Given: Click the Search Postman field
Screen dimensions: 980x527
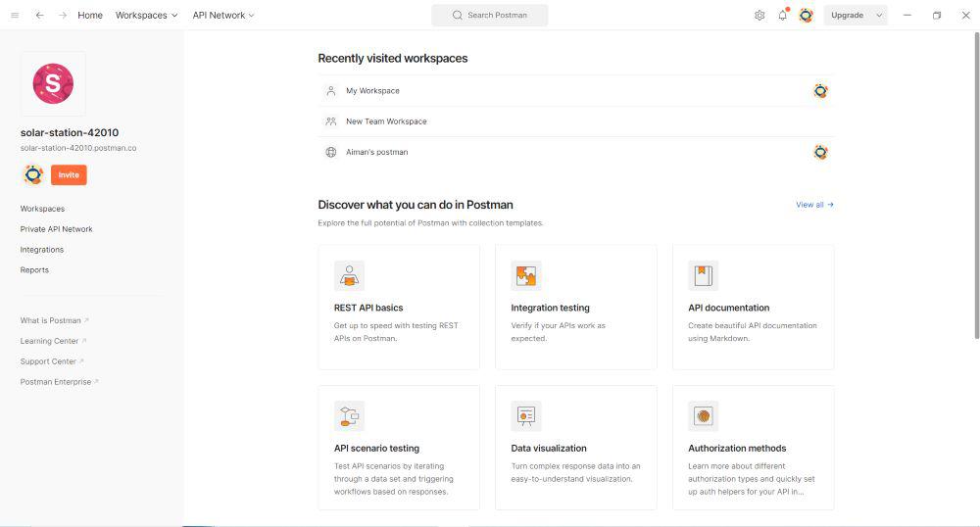Looking at the screenshot, I should point(490,16).
